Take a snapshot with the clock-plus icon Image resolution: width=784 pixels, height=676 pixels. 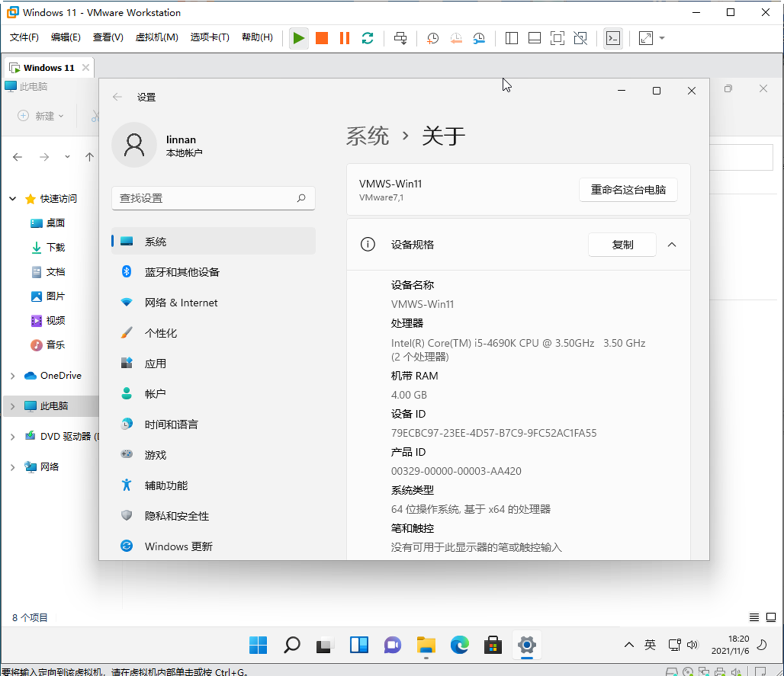(433, 38)
